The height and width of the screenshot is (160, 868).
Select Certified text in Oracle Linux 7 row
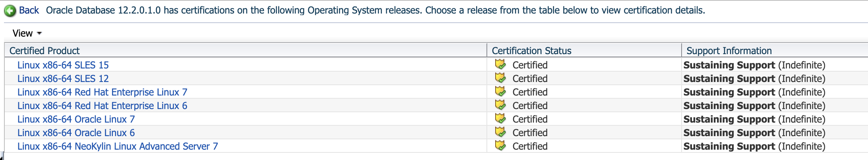click(530, 119)
